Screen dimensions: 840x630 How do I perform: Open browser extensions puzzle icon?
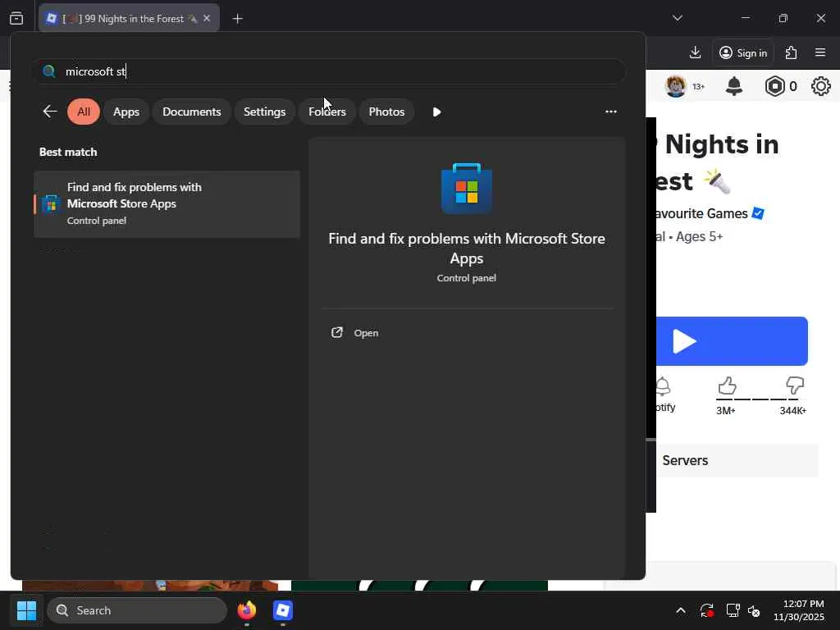pos(792,52)
